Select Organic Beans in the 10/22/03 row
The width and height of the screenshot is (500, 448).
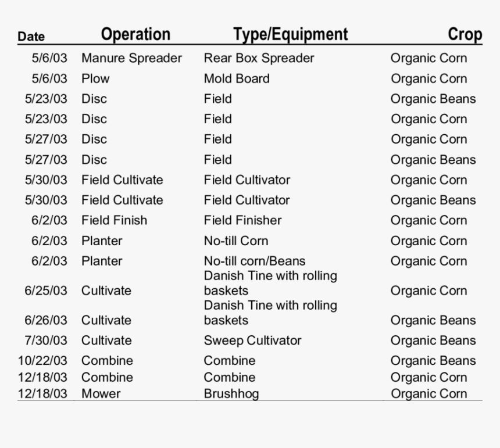(x=433, y=361)
